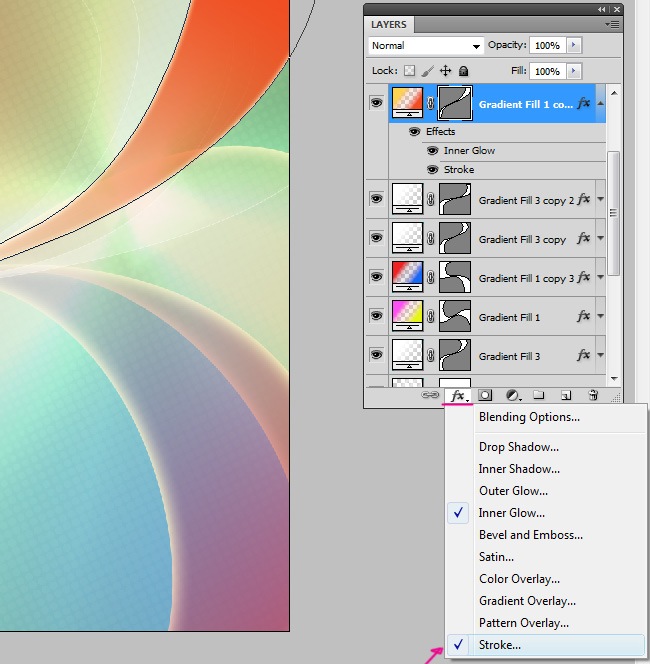650x664 pixels.
Task: Click the Delete layer trash icon
Action: click(x=593, y=396)
